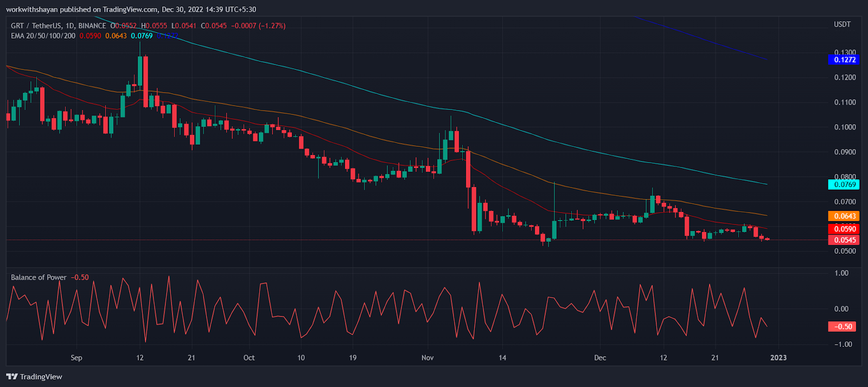Click the 1.00 oscillator axis label

click(x=841, y=273)
